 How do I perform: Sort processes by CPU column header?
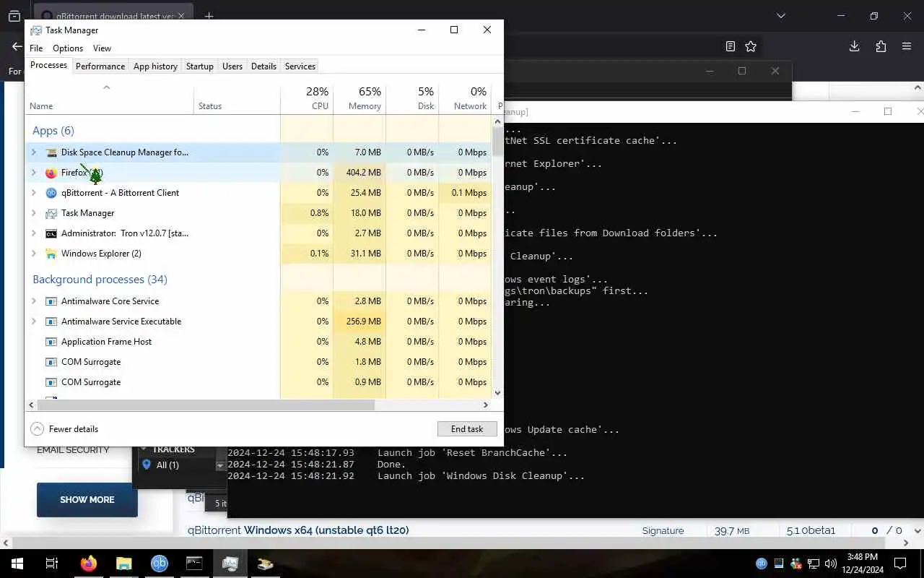pos(307,99)
